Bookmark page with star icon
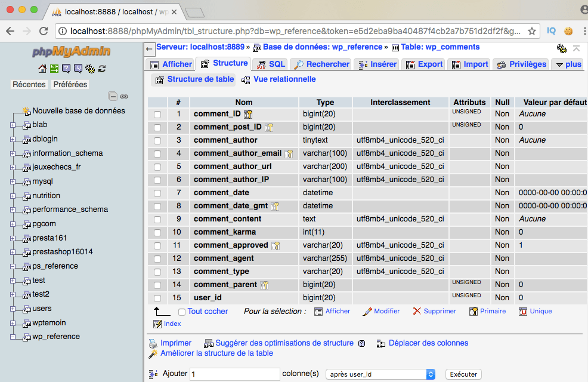 (532, 31)
